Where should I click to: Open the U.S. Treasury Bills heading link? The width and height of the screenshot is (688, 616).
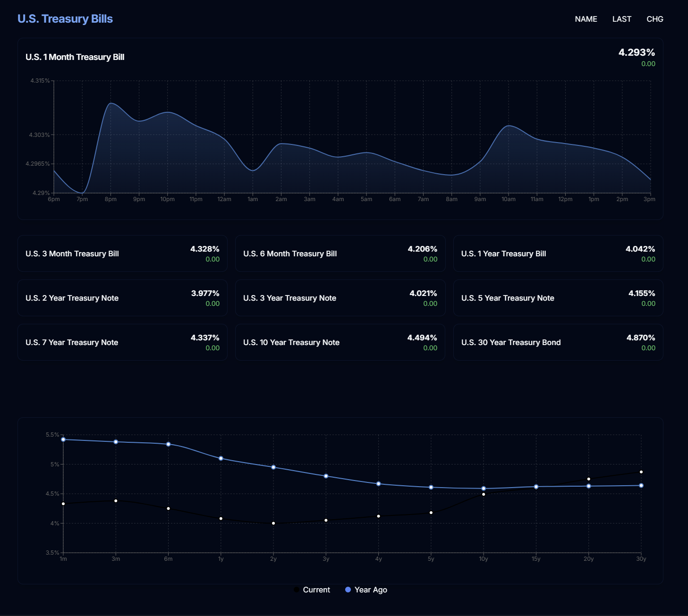click(65, 19)
